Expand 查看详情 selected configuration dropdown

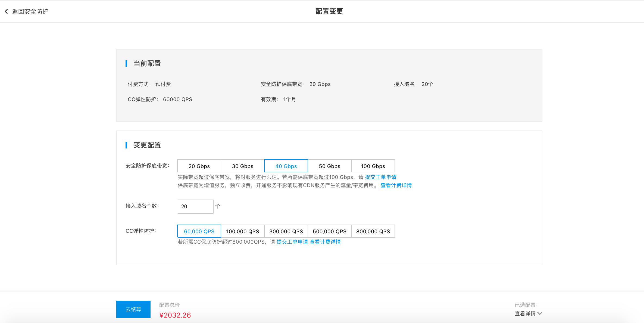(x=528, y=313)
